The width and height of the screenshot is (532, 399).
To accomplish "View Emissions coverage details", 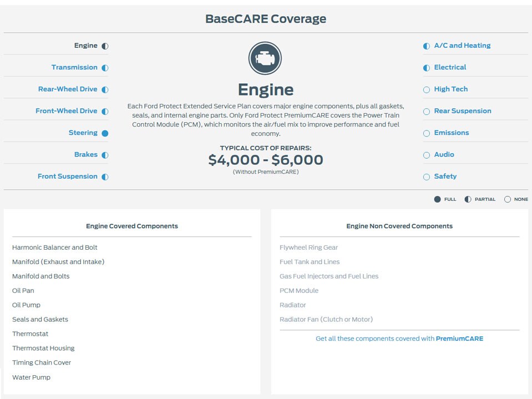I will click(452, 133).
